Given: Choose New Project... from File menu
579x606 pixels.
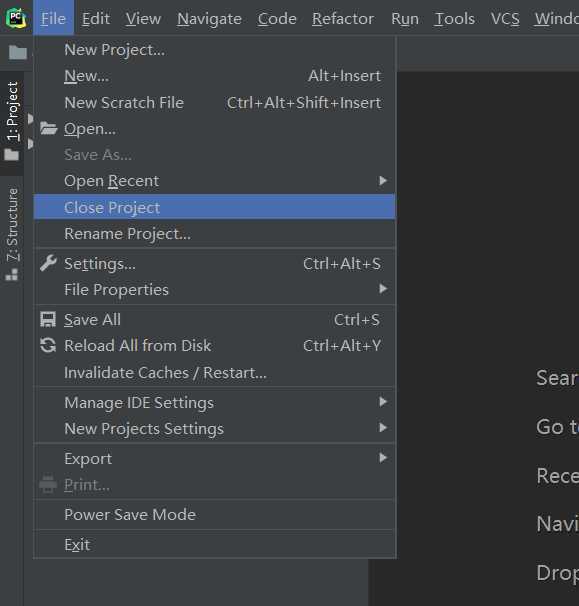Looking at the screenshot, I should [x=215, y=49].
